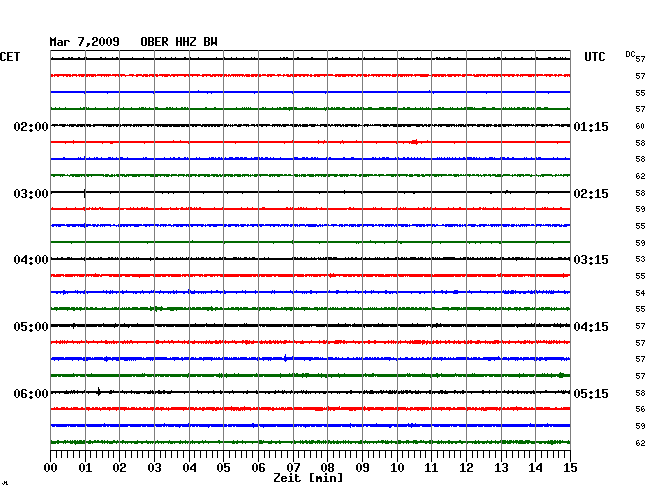Click the 05:15 UTC time label
Screen dimensions: 650x494
pos(591,393)
